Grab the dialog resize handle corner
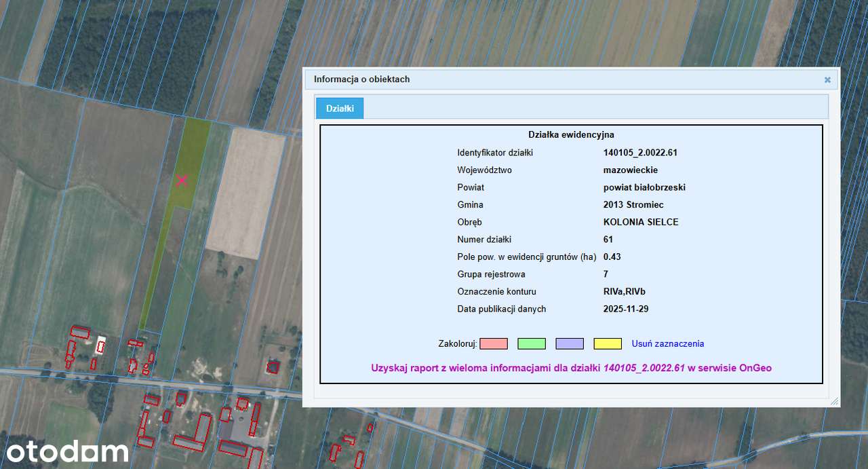Screen dimensions: 868x469 tap(834, 402)
